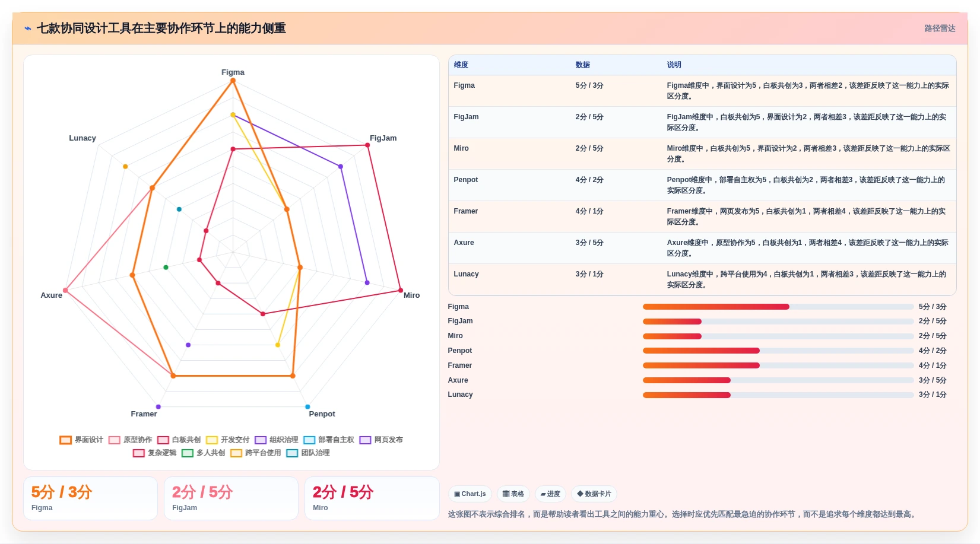Click the 说明 table column header
The height and width of the screenshot is (544, 980).
[x=674, y=65]
